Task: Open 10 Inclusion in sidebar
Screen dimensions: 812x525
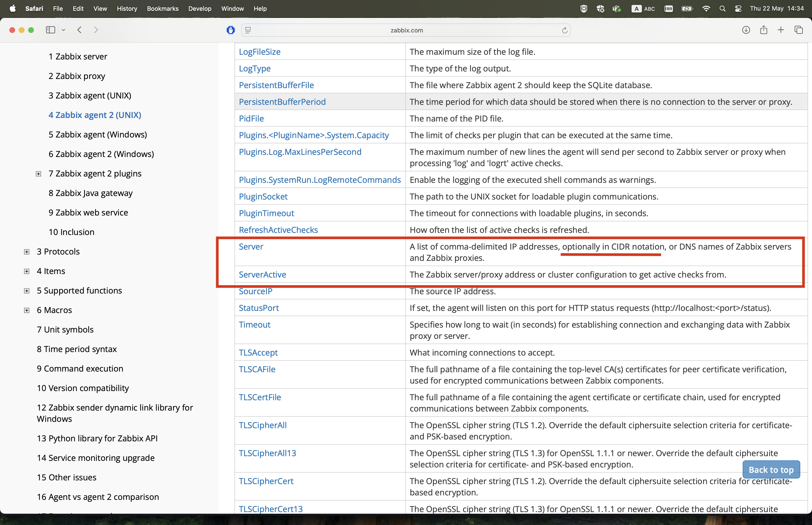Action: [x=72, y=232]
